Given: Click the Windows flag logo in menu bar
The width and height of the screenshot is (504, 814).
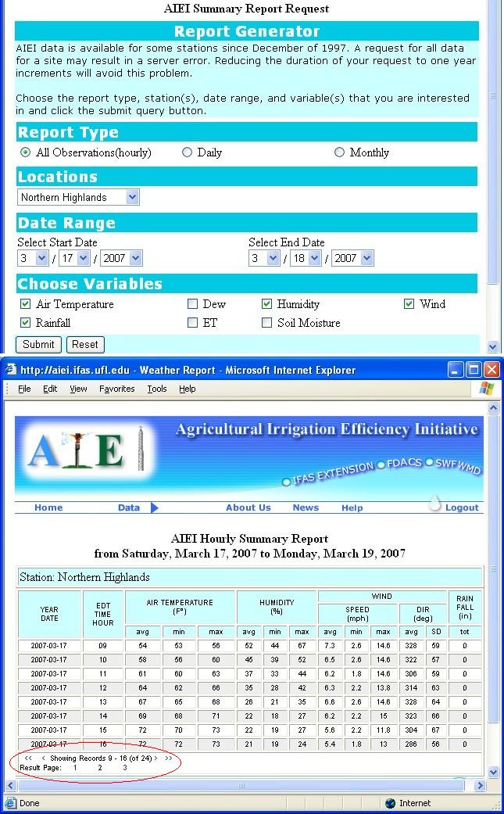Looking at the screenshot, I should point(486,389).
